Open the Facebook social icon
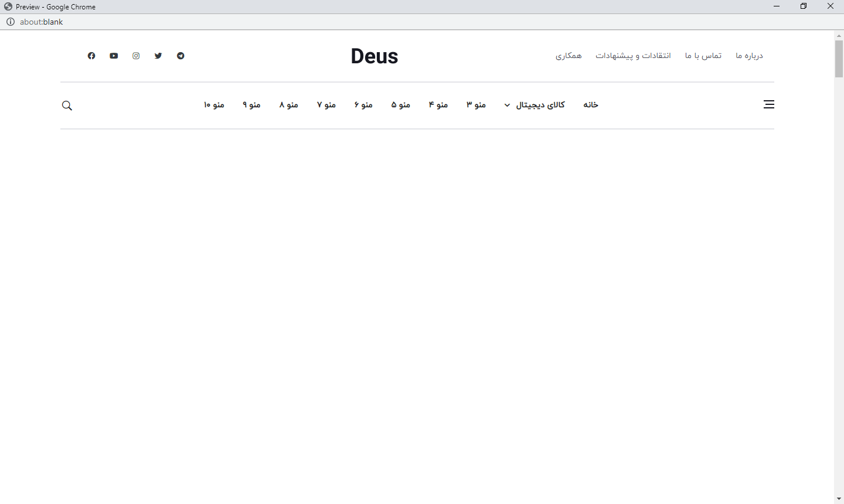844x504 pixels. (x=91, y=56)
